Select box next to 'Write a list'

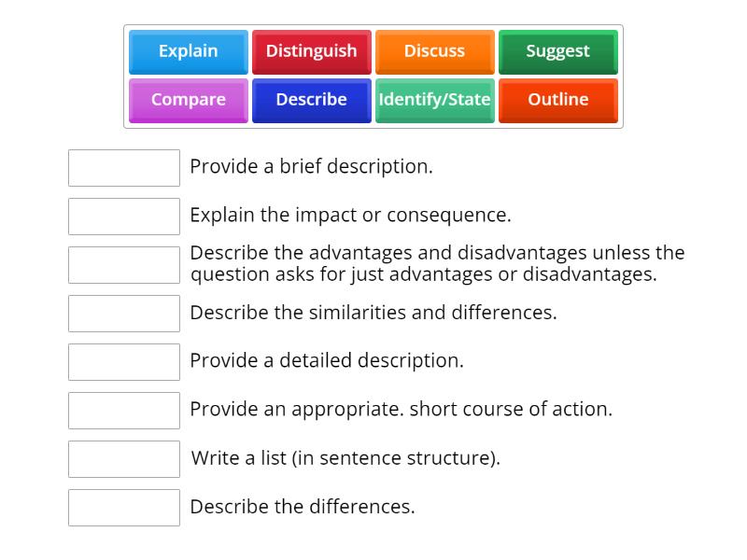click(124, 459)
